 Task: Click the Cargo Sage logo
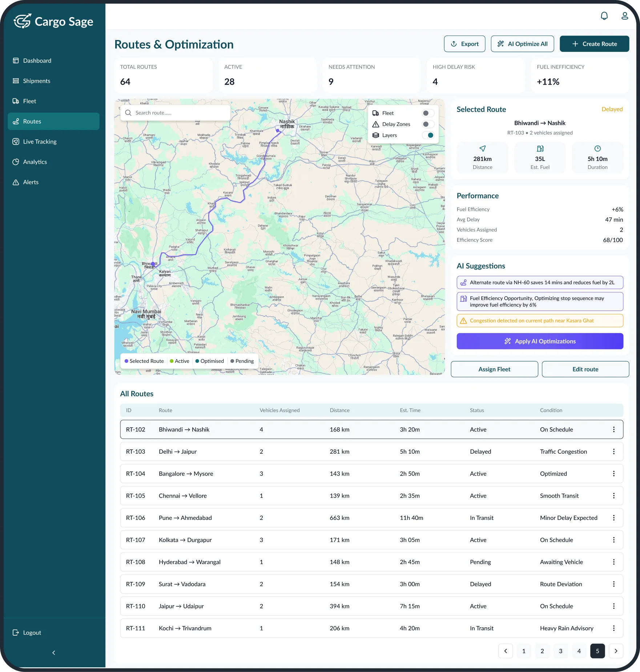coord(53,21)
